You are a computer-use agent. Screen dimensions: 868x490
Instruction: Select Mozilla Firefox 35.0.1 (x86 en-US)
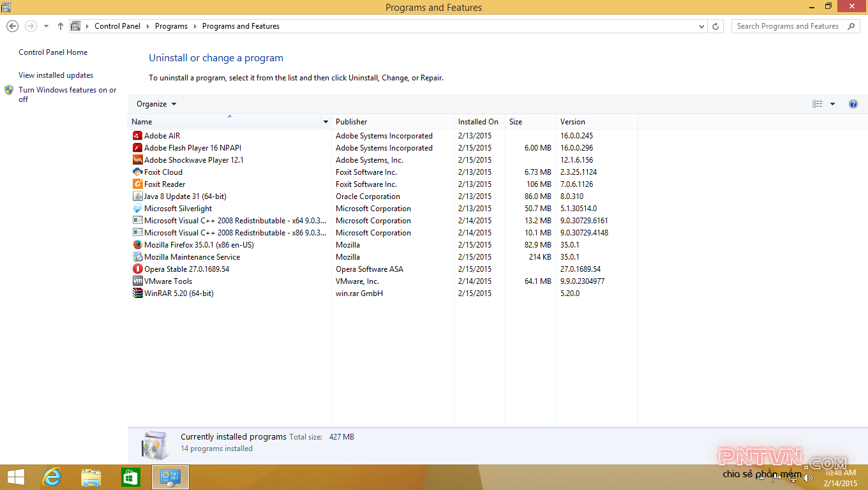pyautogui.click(x=199, y=245)
